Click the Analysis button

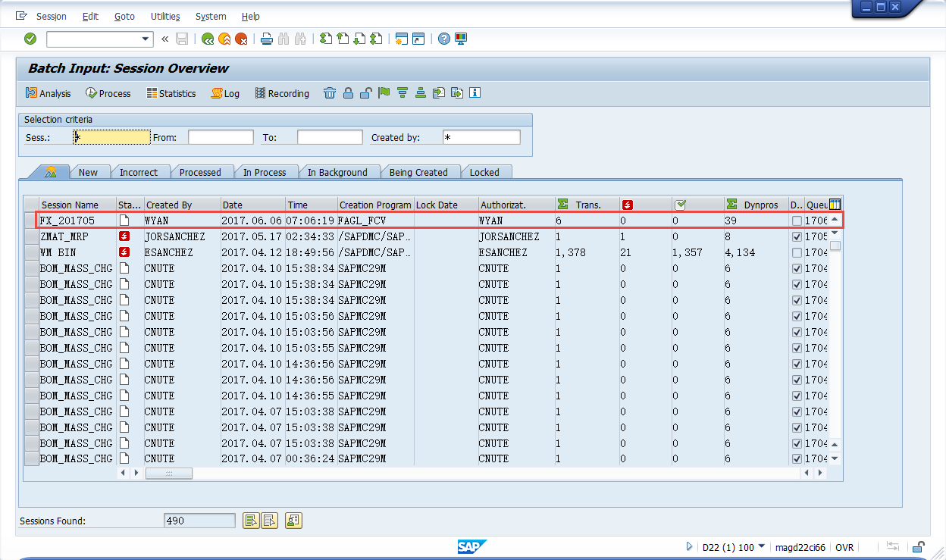pyautogui.click(x=48, y=93)
